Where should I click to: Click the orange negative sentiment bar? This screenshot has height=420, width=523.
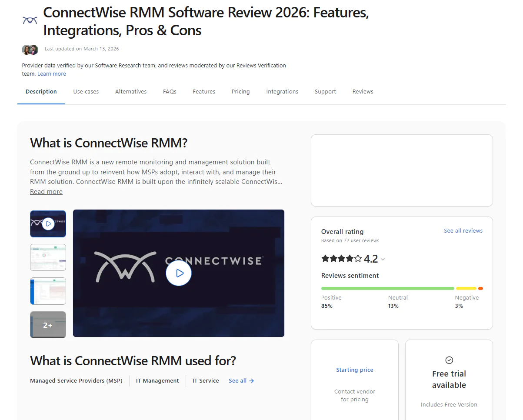pyautogui.click(x=480, y=288)
